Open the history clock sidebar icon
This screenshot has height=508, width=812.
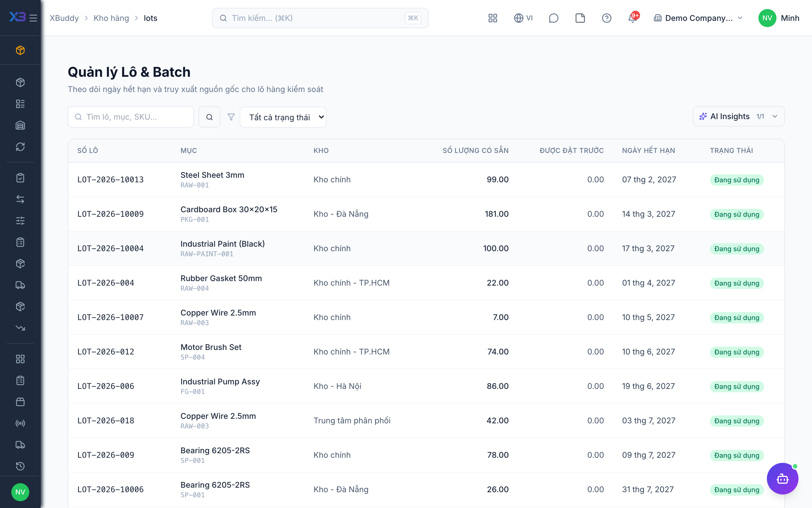pyautogui.click(x=20, y=466)
